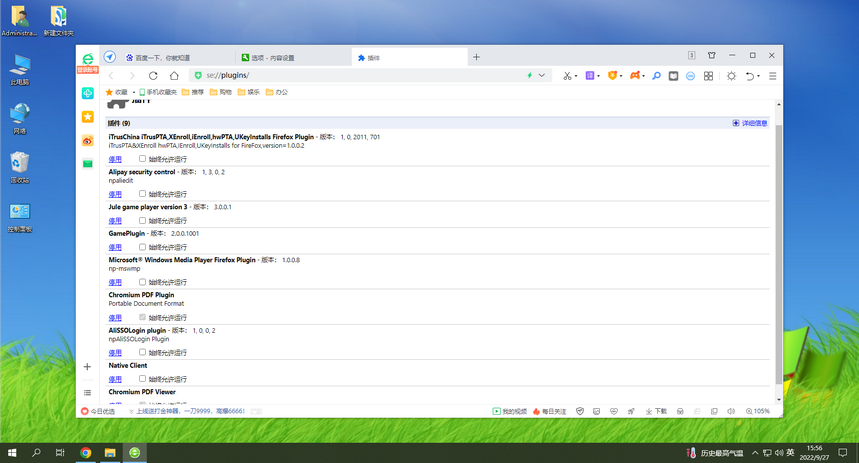Click 停用 link for AliSSOLogin plugin
Image resolution: width=859 pixels, height=463 pixels.
coord(115,353)
